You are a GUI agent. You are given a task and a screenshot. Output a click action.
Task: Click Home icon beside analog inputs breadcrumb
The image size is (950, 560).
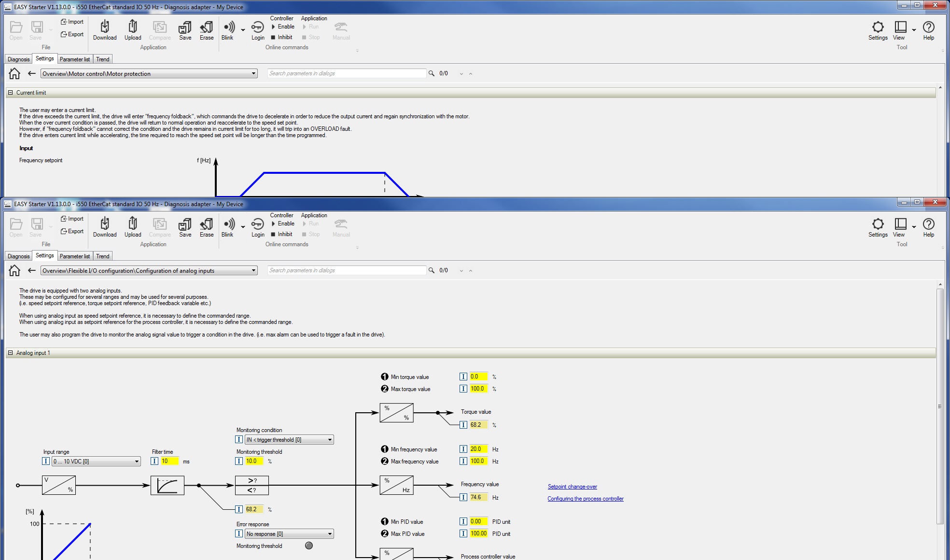(14, 270)
